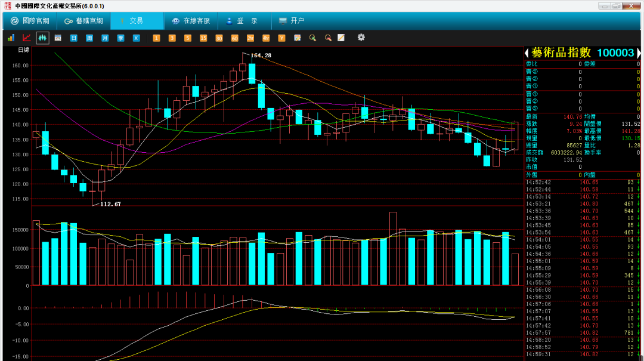Click 150000 volume axis label
Viewport: 644px width, 361px height.
[x=20, y=230]
